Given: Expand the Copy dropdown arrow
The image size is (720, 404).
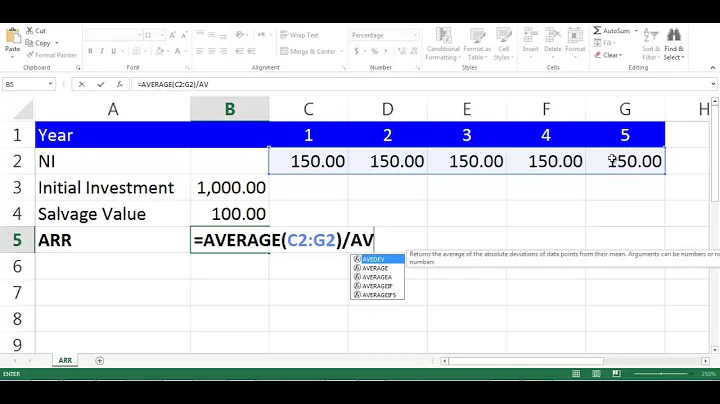Looking at the screenshot, I should click(56, 43).
